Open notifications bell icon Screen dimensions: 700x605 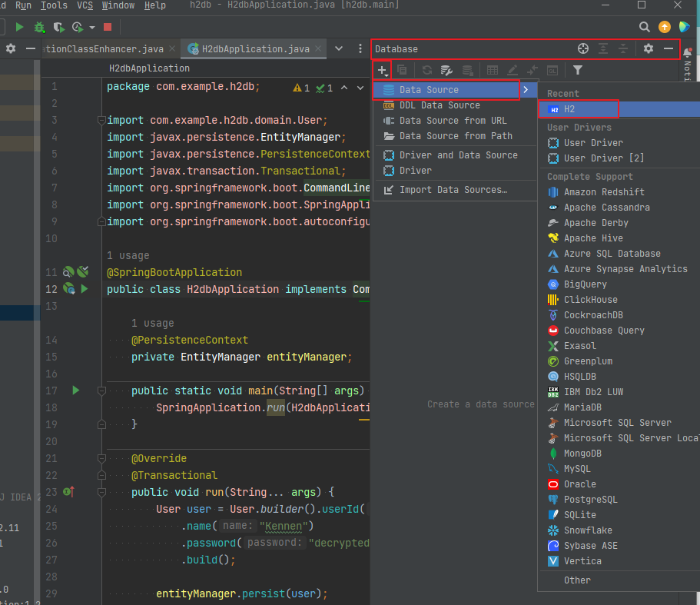688,52
